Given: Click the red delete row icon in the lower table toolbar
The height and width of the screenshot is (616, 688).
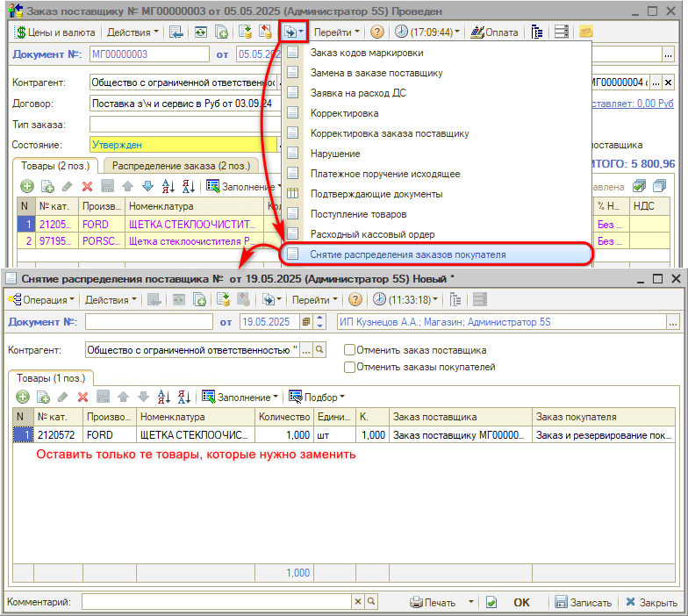Looking at the screenshot, I should pos(84,398).
